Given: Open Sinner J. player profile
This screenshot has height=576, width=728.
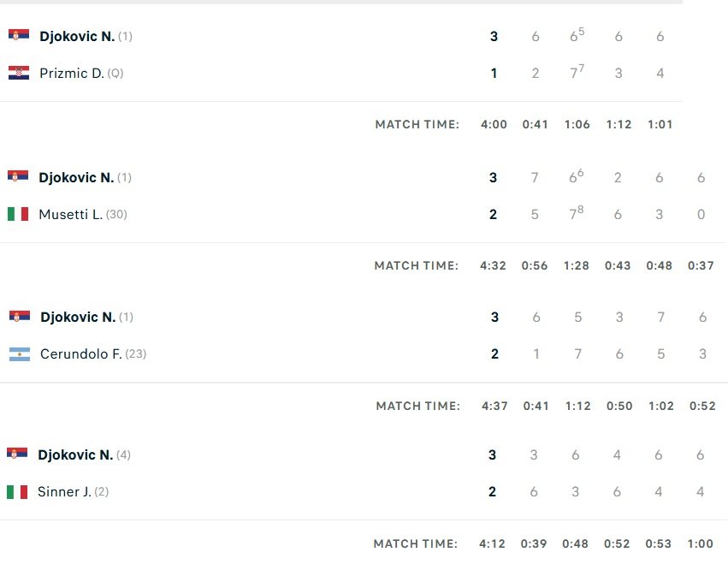Looking at the screenshot, I should [x=64, y=491].
